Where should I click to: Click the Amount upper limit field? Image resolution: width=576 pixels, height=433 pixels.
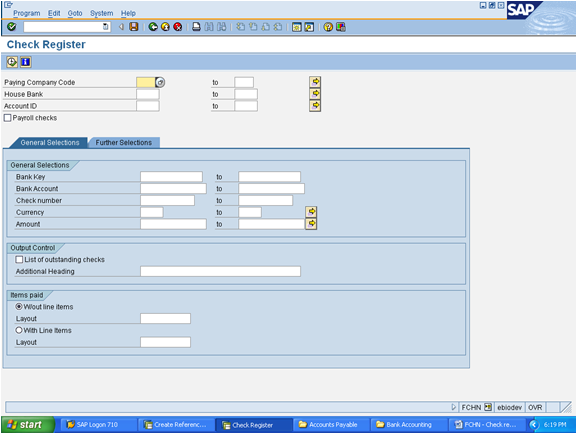pos(271,224)
